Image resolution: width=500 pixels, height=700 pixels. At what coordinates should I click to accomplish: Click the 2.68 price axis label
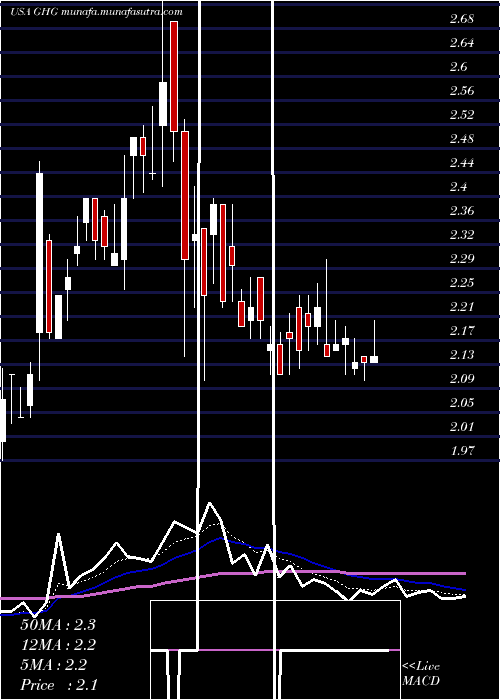[462, 19]
